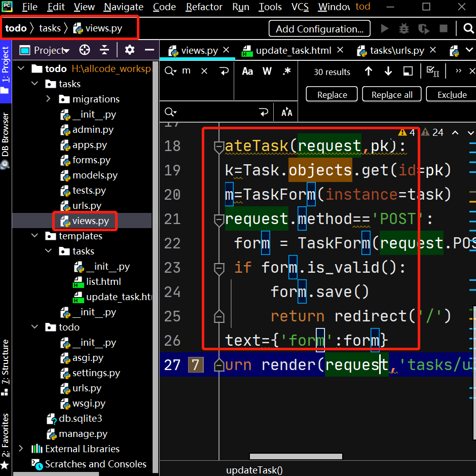Go to next highlighted error arrow
476x476 pixels.
(471, 133)
